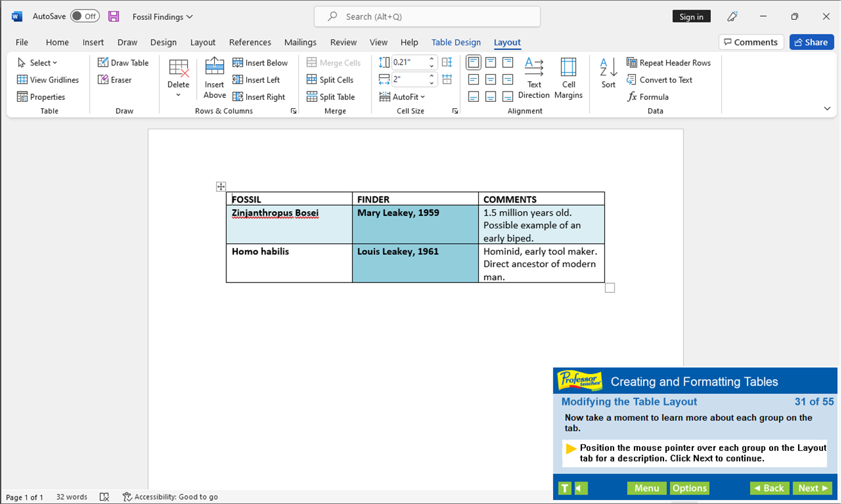Screen dimensions: 841x504
Task: Switch to the Table Design tab
Action: [x=456, y=42]
